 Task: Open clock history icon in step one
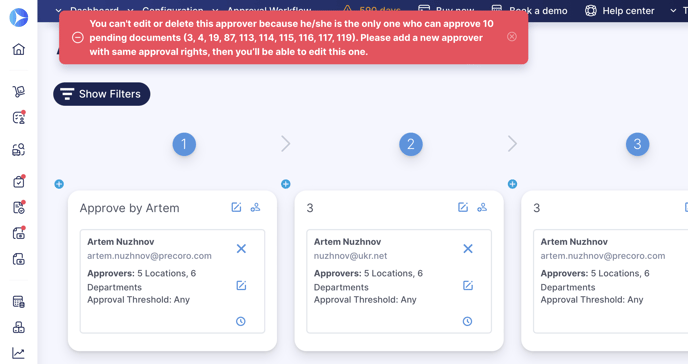coord(241,321)
